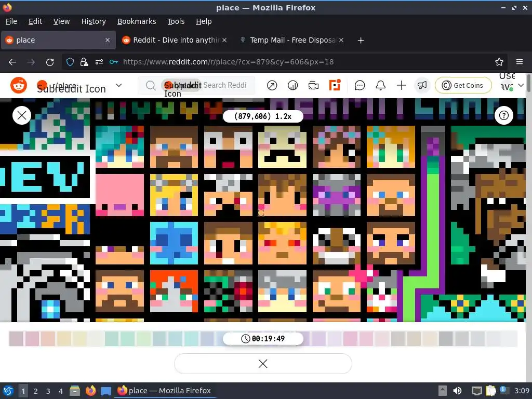Click the orange r/place canvas icon in header
This screenshot has height=399, width=532.
(x=335, y=85)
